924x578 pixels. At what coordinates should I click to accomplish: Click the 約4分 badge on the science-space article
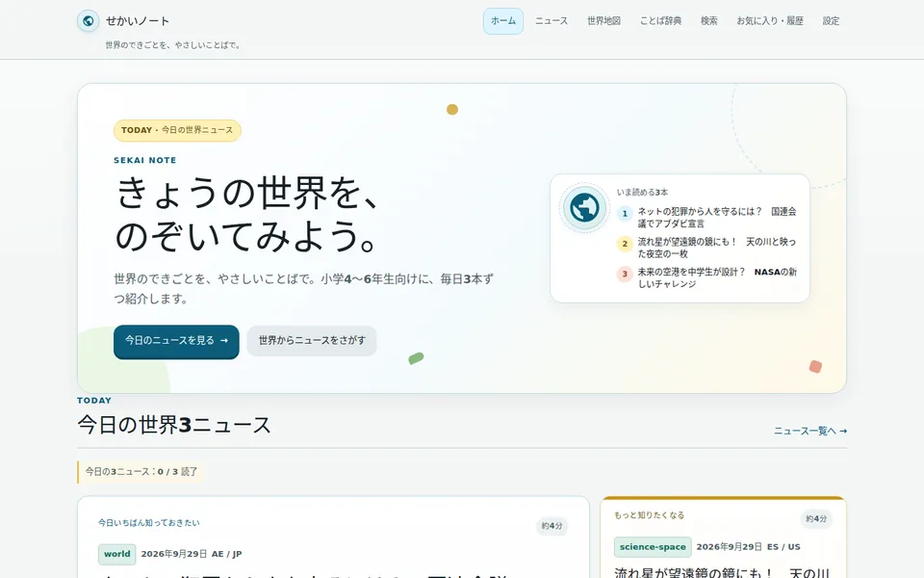point(816,519)
